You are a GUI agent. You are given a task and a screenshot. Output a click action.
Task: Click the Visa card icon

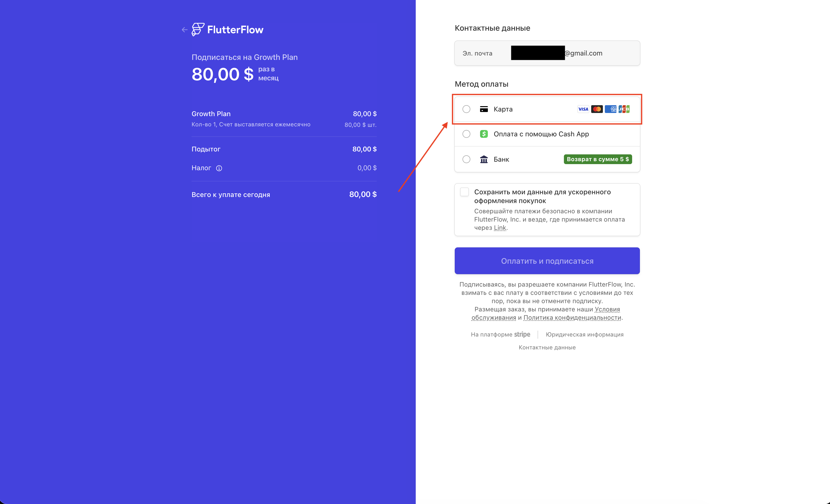click(x=583, y=109)
